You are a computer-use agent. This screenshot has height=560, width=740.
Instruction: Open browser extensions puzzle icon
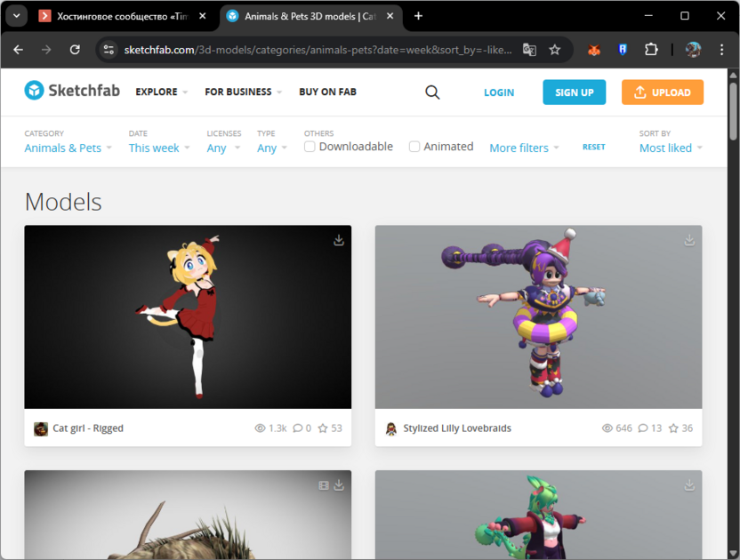click(651, 50)
